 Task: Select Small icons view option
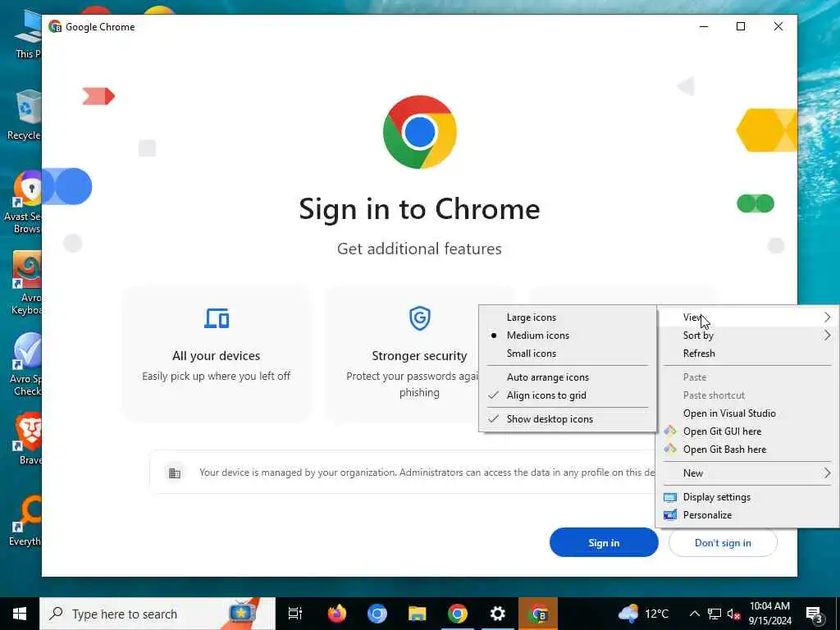pyautogui.click(x=568, y=354)
